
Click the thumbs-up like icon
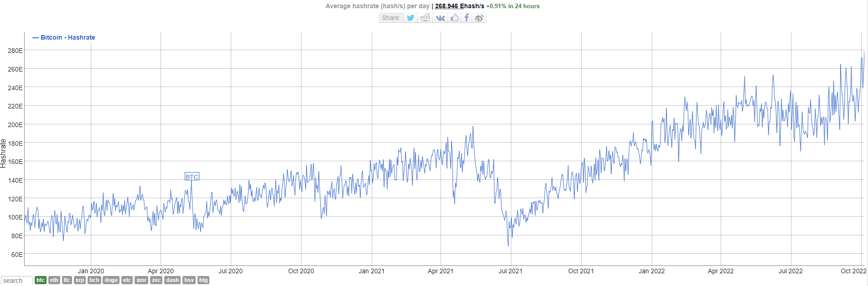454,18
